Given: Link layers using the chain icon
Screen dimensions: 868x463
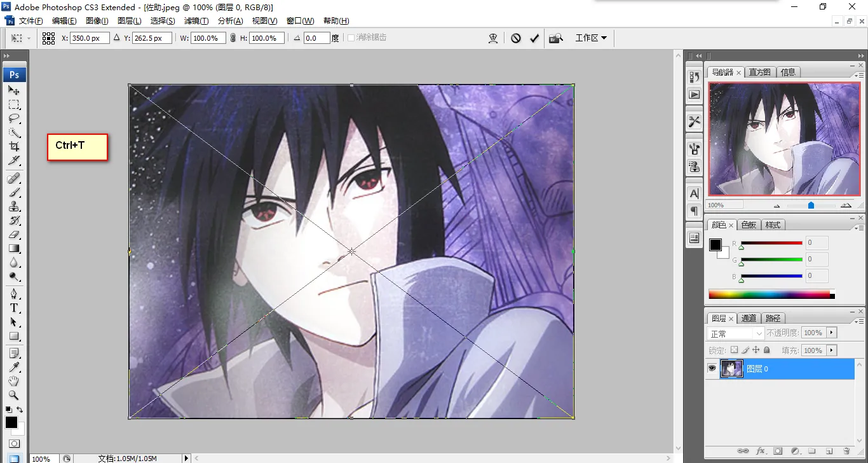Looking at the screenshot, I should pos(743,451).
